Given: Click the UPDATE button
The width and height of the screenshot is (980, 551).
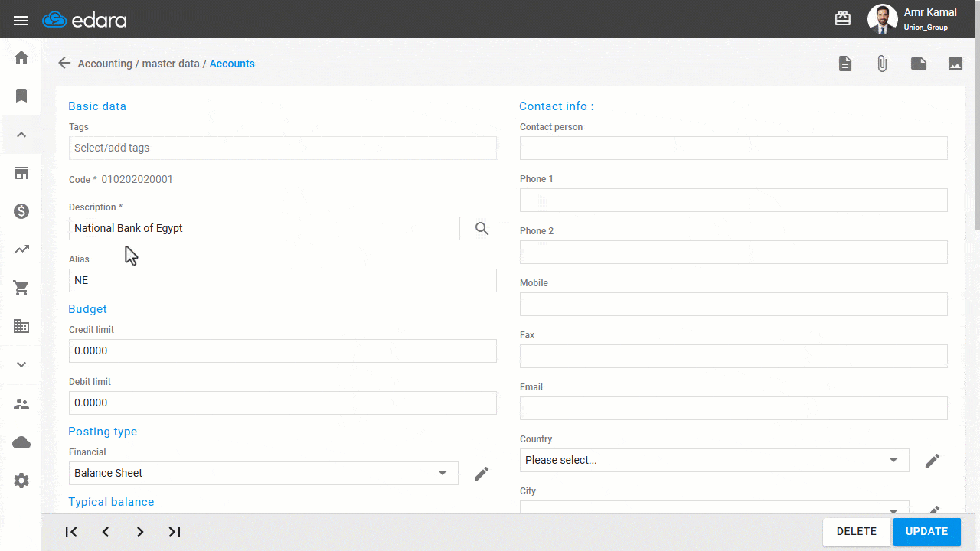Looking at the screenshot, I should [x=926, y=531].
